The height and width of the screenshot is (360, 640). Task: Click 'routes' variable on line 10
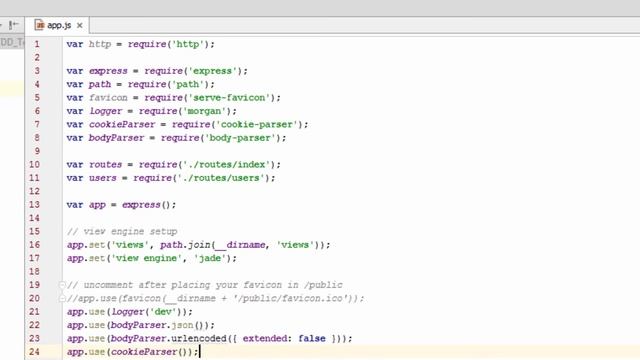(106, 164)
